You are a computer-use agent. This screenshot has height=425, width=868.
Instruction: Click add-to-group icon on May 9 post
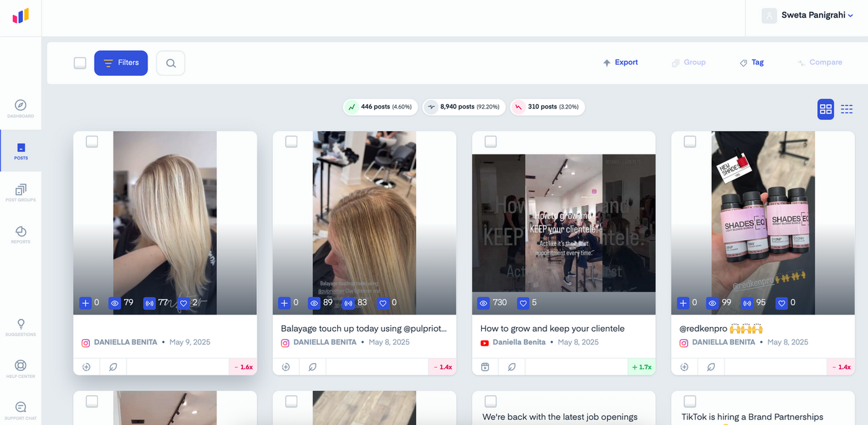click(87, 367)
